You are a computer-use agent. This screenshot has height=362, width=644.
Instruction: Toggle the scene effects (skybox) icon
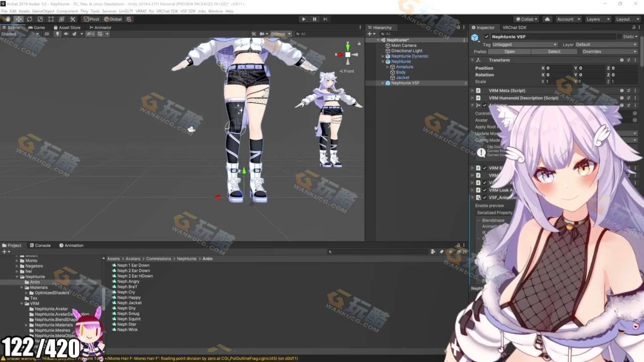click(x=74, y=34)
